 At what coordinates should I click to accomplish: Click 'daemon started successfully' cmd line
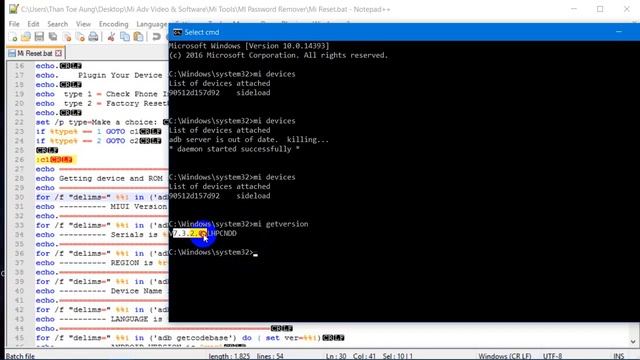(235, 149)
